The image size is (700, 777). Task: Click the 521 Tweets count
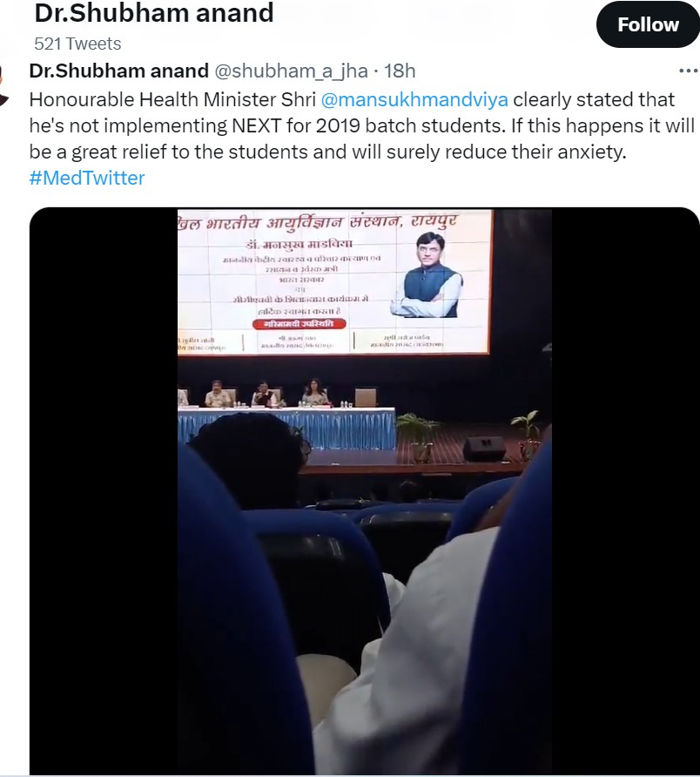tap(77, 44)
